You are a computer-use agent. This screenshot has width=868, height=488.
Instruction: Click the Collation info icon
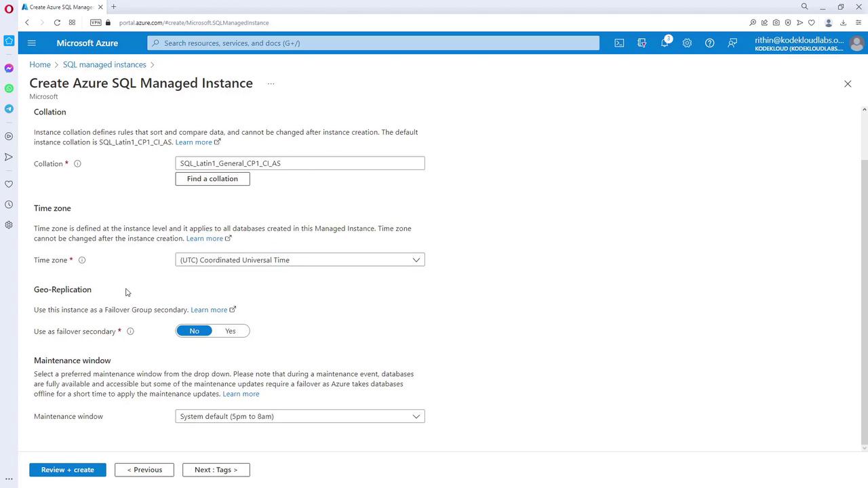point(77,163)
